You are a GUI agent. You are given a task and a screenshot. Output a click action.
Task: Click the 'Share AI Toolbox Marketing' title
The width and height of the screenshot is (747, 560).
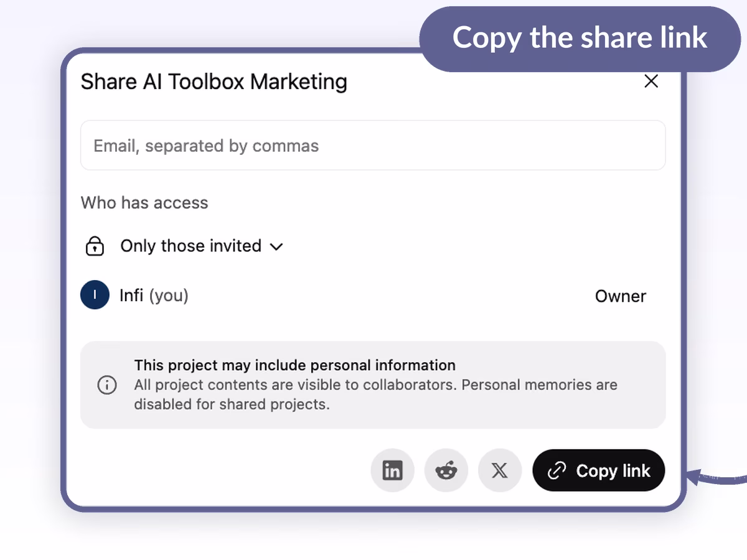pyautogui.click(x=214, y=82)
